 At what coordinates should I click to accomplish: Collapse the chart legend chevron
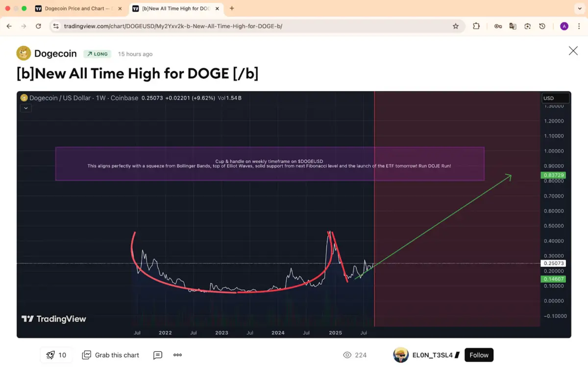[25, 108]
